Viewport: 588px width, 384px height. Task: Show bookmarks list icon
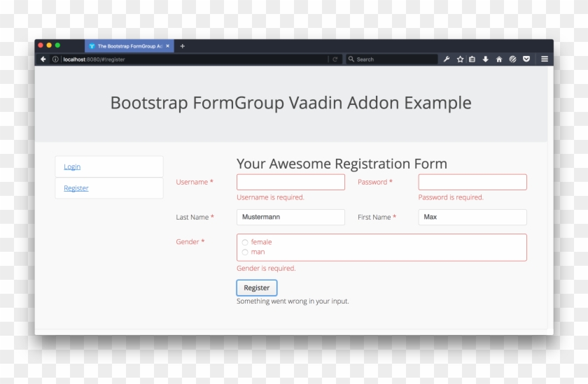tap(472, 59)
